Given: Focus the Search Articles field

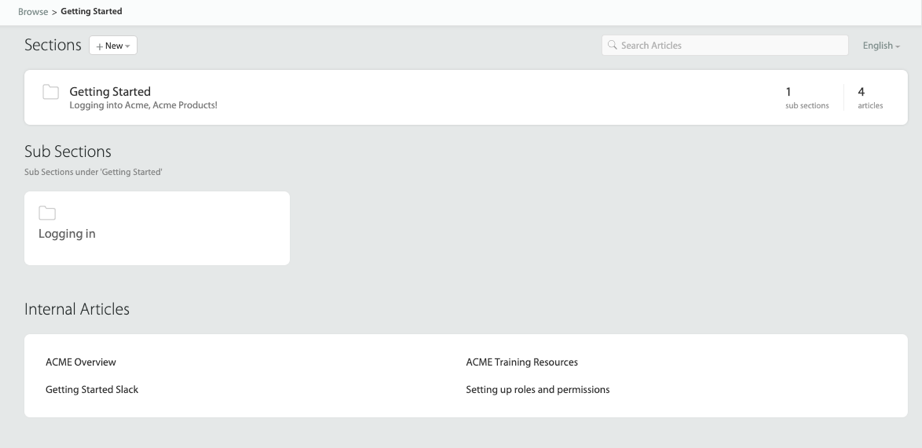Looking at the screenshot, I should (730, 45).
